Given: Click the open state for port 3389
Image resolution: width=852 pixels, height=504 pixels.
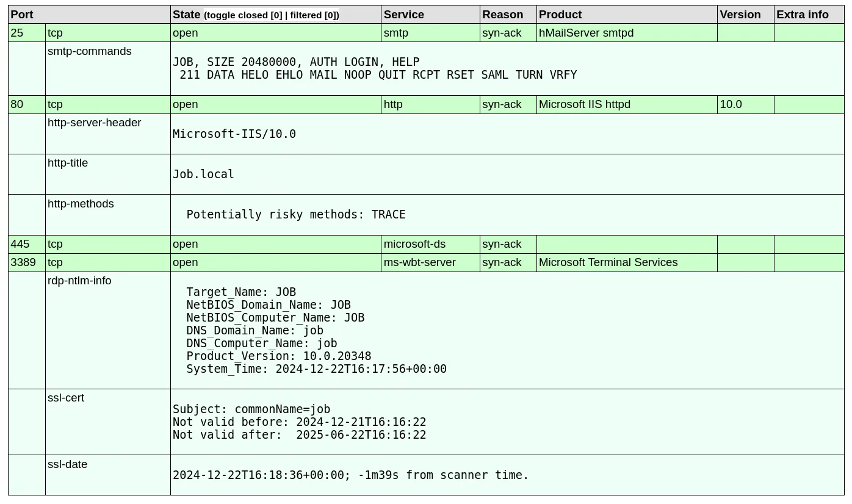Looking at the screenshot, I should pyautogui.click(x=276, y=262).
